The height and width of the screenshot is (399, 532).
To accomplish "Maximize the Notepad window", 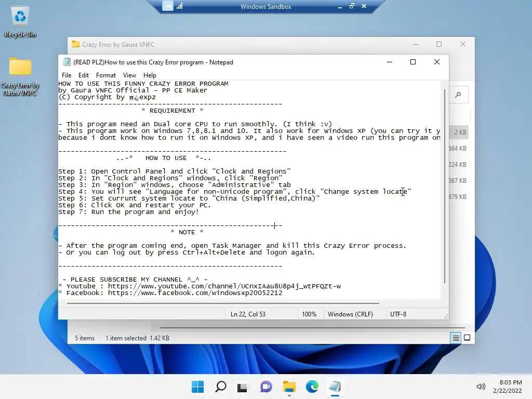I will [x=413, y=62].
